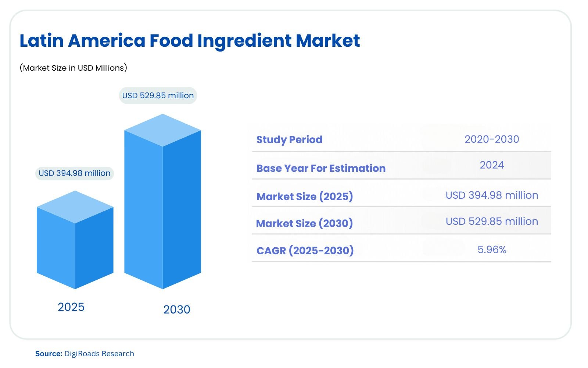Select the short 2025 bar
The image size is (588, 368).
[75, 240]
